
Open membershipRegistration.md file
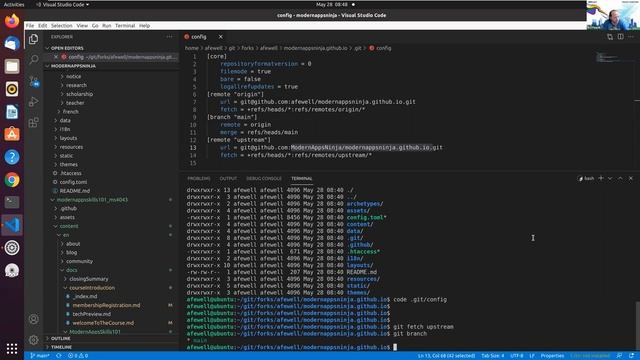coord(106,305)
